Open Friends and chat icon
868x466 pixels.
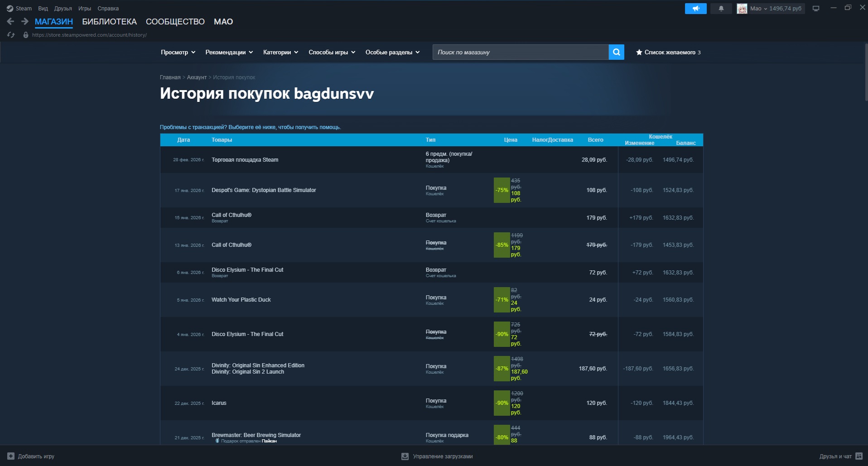(x=859, y=456)
